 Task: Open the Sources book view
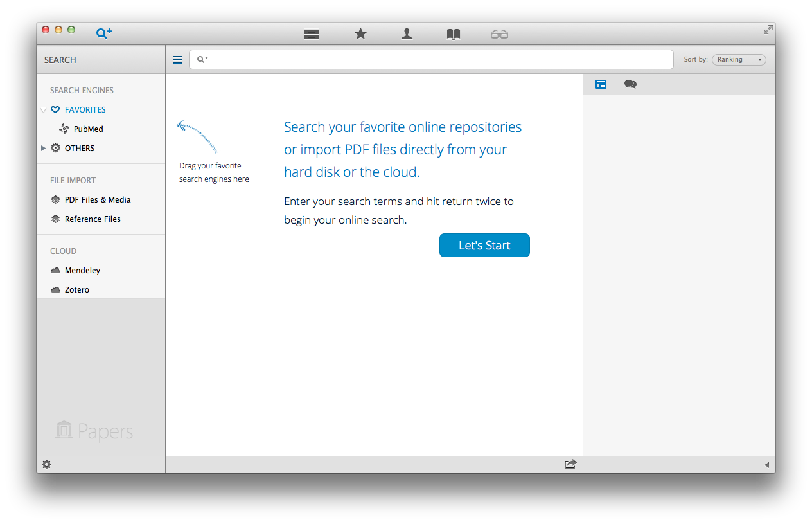(x=454, y=34)
